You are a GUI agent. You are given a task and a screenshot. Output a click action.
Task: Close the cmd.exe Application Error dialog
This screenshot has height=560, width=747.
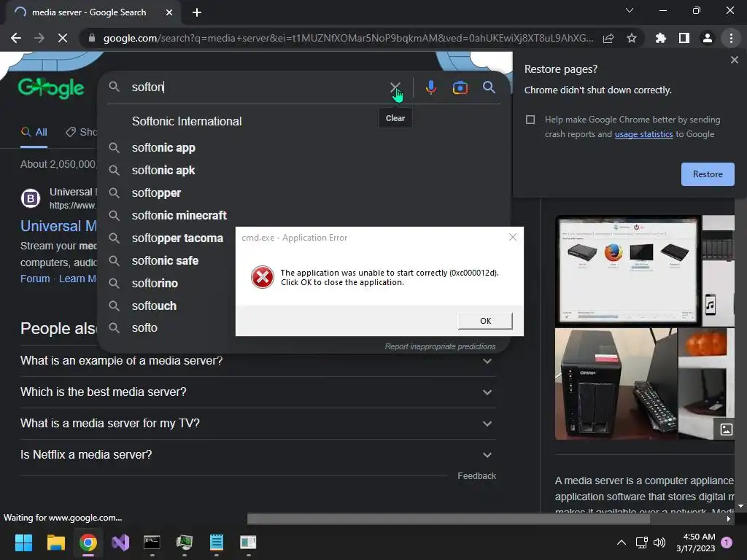click(x=513, y=237)
